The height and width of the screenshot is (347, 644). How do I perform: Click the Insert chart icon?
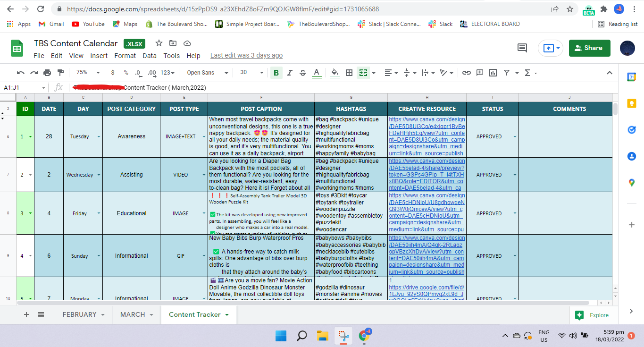[493, 73]
